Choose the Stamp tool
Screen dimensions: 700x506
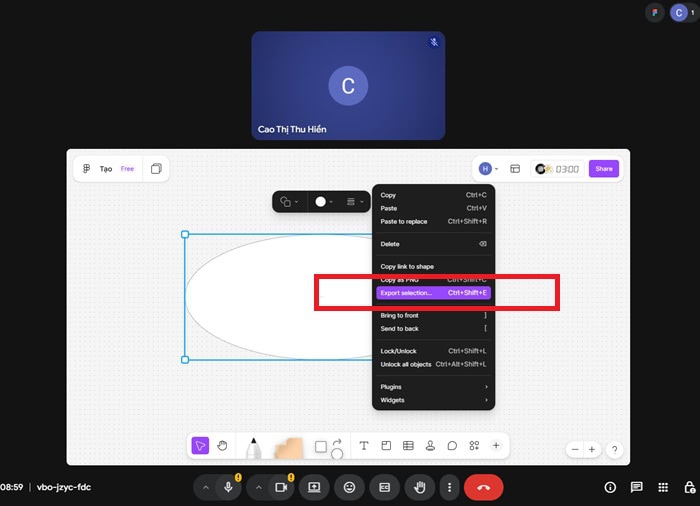pos(430,446)
